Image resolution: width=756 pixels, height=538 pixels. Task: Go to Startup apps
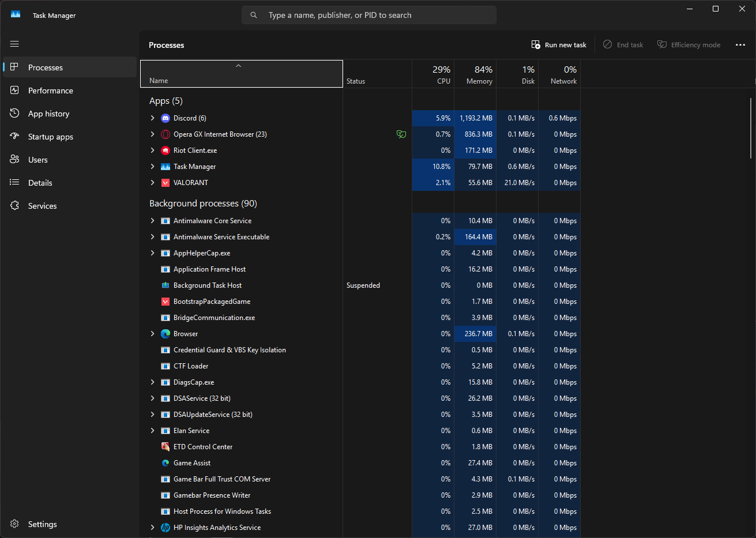tap(70, 137)
